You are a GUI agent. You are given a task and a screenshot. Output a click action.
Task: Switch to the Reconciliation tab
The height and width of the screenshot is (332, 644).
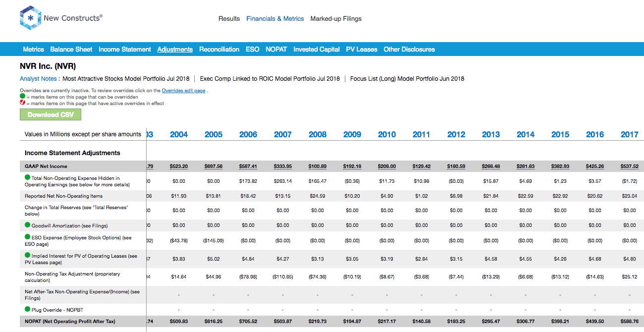(219, 50)
